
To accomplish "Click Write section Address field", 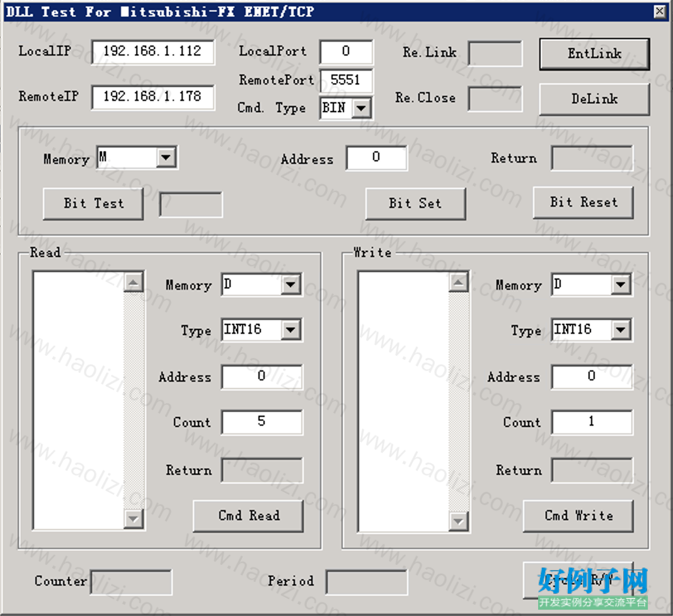I will pos(592,377).
